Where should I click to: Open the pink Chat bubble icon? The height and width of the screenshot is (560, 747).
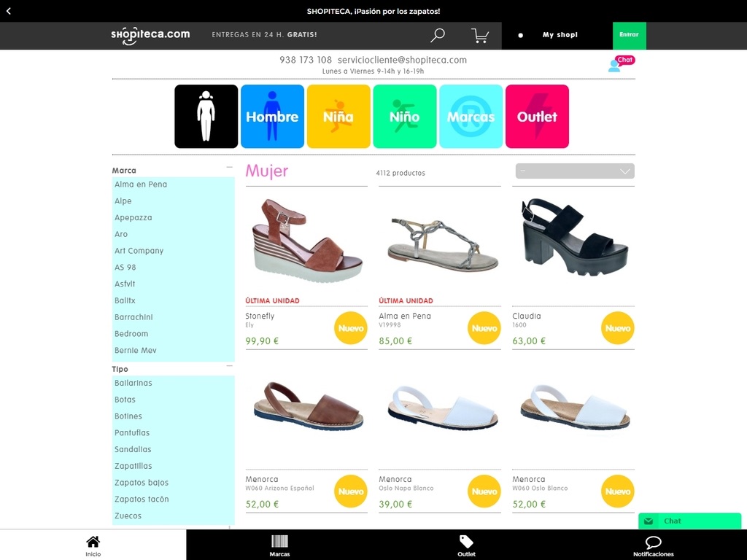tap(622, 63)
